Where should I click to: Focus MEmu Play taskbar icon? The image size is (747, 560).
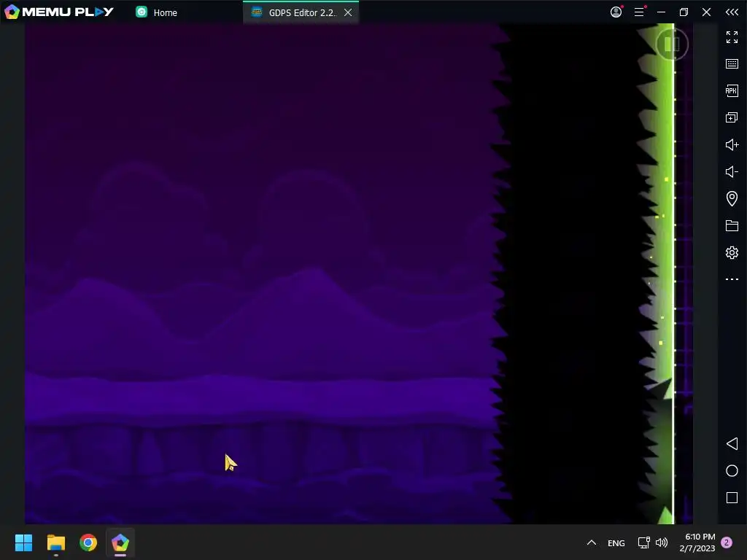tap(120, 542)
